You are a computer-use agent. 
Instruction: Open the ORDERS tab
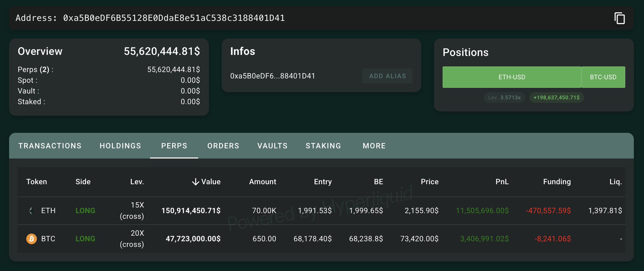(x=223, y=146)
